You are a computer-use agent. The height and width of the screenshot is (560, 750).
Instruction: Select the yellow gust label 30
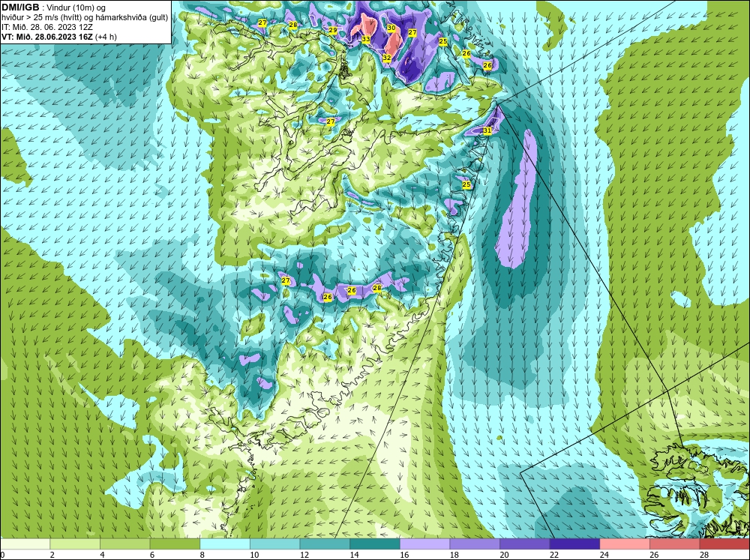click(391, 28)
